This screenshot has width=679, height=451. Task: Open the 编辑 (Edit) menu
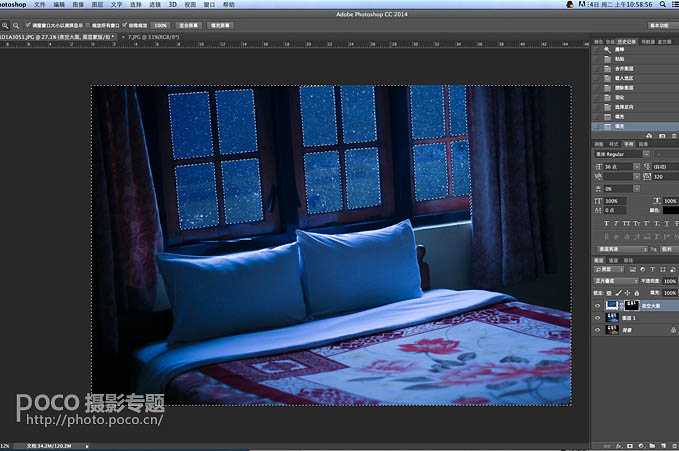59,4
